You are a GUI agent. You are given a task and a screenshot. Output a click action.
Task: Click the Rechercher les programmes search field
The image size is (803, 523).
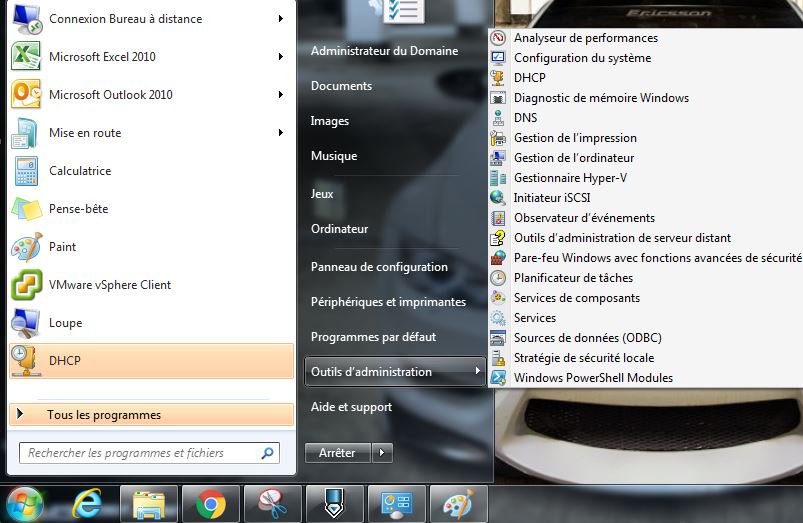(138, 453)
